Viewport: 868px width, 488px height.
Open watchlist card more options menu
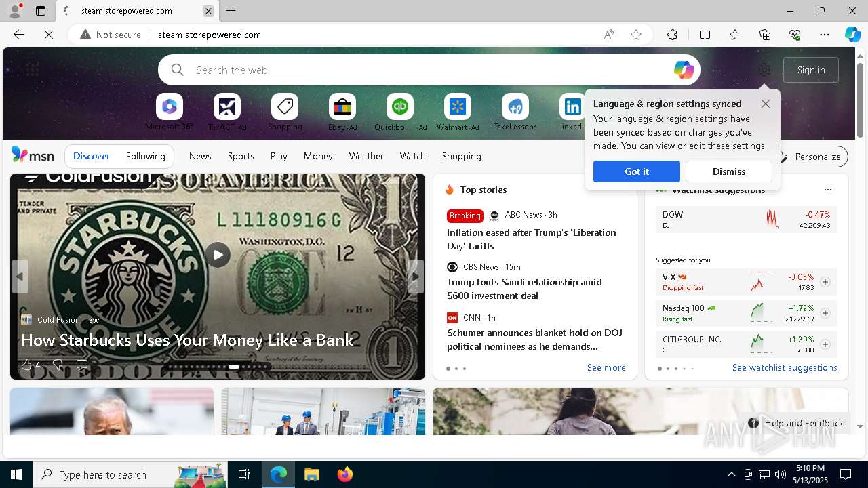tap(827, 190)
